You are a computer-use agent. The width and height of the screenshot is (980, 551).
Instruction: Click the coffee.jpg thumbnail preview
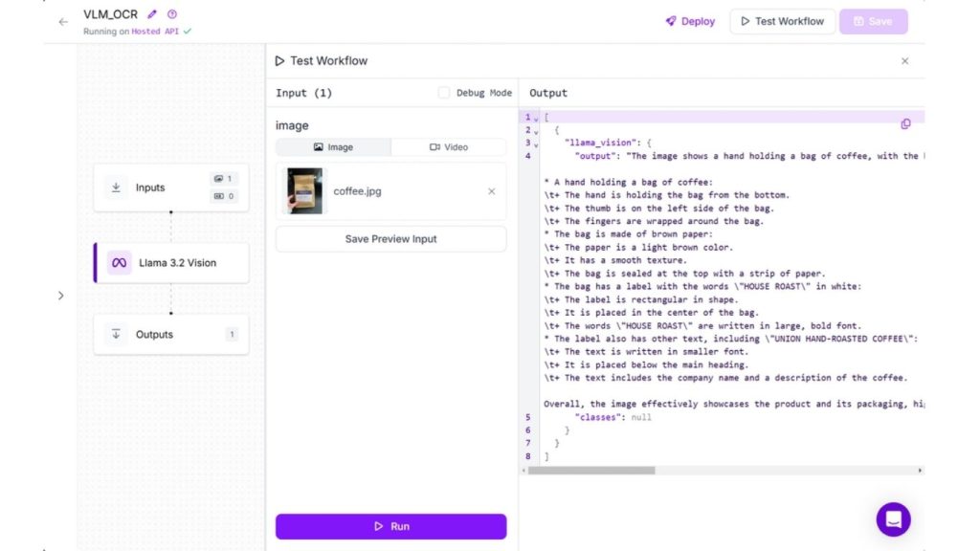[305, 191]
